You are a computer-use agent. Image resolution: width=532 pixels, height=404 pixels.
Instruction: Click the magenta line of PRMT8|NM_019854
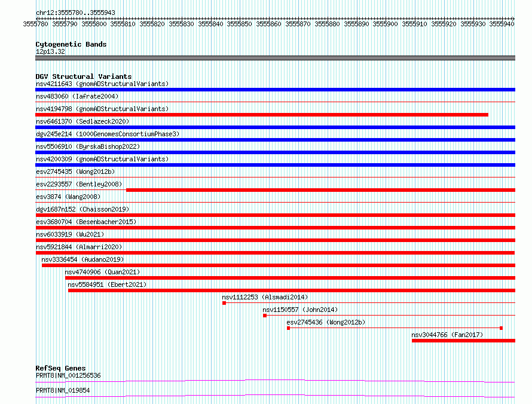point(275,396)
